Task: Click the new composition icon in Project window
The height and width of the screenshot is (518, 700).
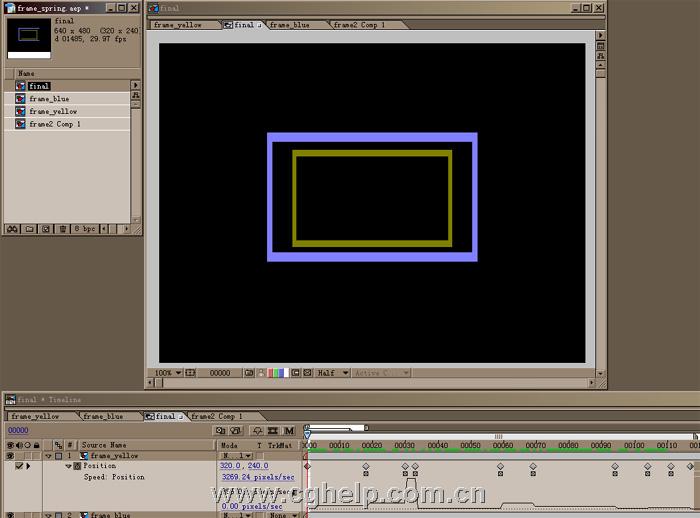Action: pos(46,229)
